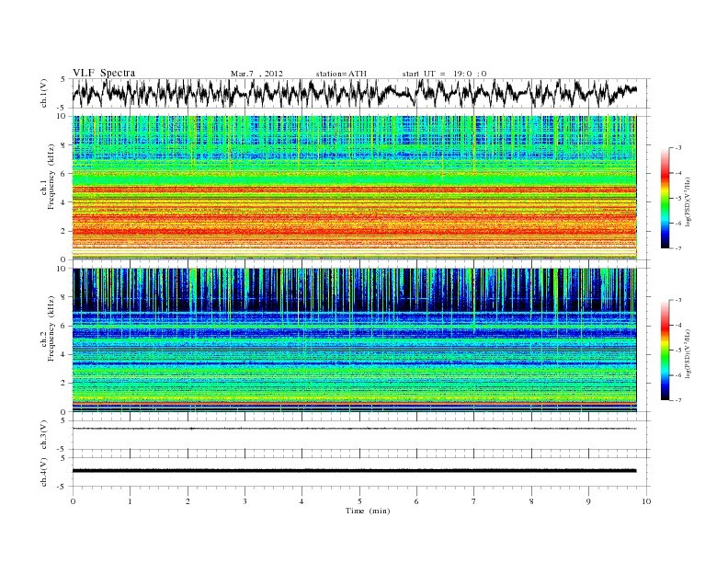Click the ch.2 frequency tick "4"
728x563 pixels.
click(64, 354)
